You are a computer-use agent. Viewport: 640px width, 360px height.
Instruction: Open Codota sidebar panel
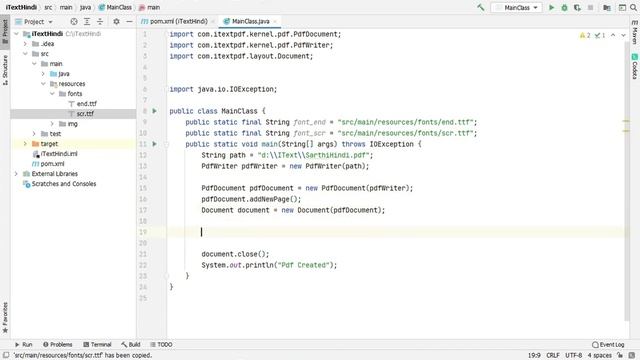(x=635, y=66)
